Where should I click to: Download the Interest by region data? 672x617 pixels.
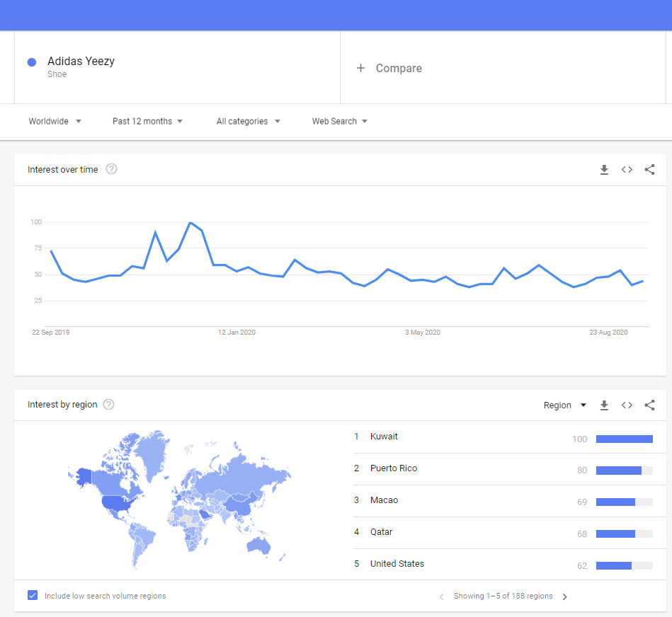tap(604, 405)
